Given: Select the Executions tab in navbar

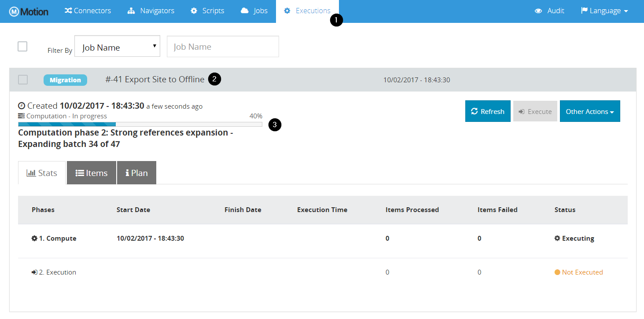Looking at the screenshot, I should tap(307, 11).
